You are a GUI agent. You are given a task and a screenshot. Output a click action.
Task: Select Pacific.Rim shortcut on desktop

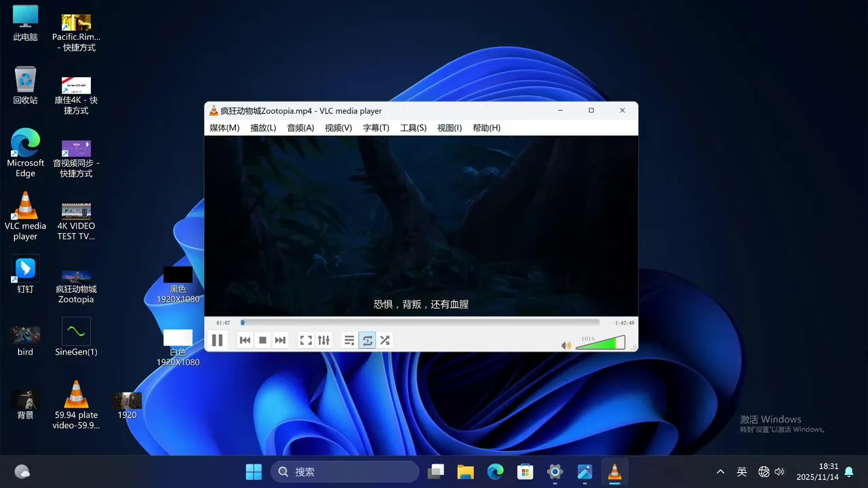(x=76, y=32)
